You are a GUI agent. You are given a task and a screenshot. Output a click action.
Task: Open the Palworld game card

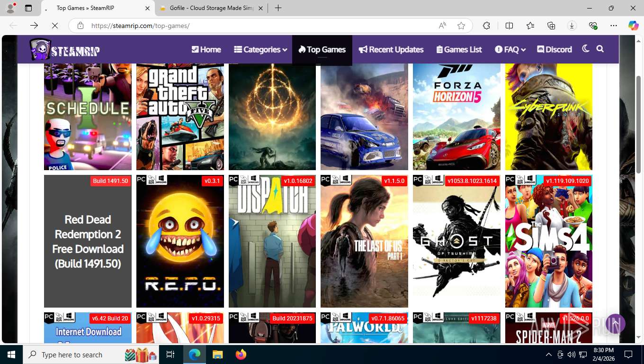(x=364, y=328)
